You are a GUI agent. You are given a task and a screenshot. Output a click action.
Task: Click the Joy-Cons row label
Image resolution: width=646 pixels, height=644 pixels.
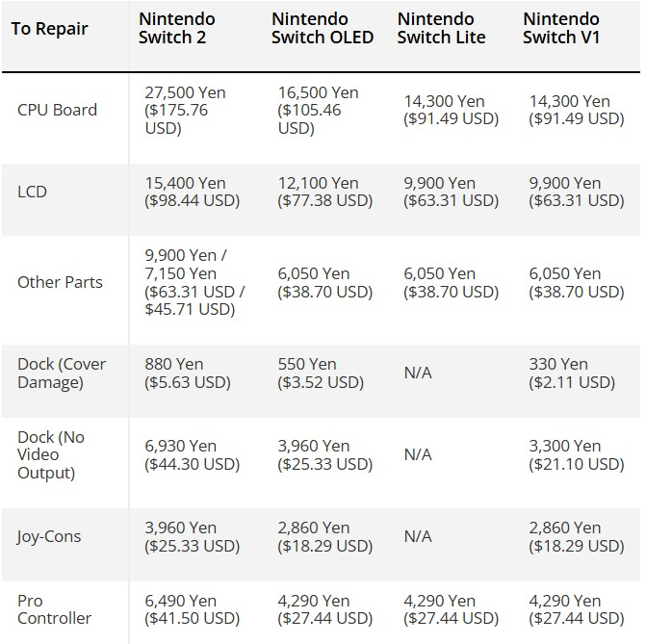pyautogui.click(x=49, y=536)
